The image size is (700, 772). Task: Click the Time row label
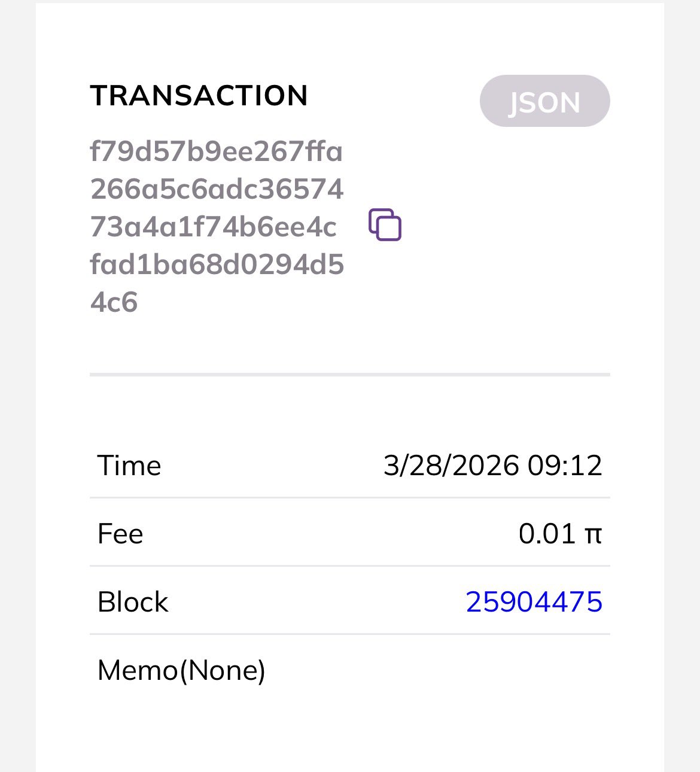[x=129, y=466]
